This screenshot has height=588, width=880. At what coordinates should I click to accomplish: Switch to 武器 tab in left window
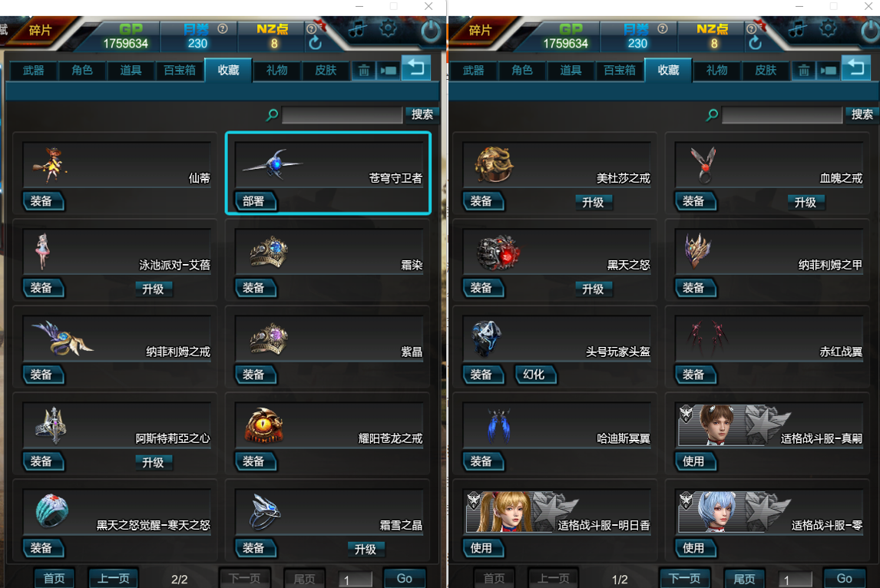34,71
